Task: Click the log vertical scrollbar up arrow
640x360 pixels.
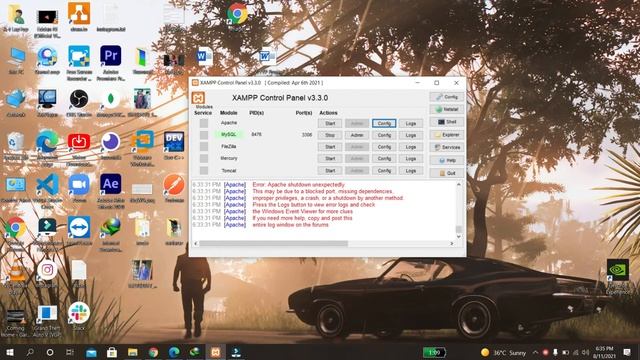Action: 459,184
